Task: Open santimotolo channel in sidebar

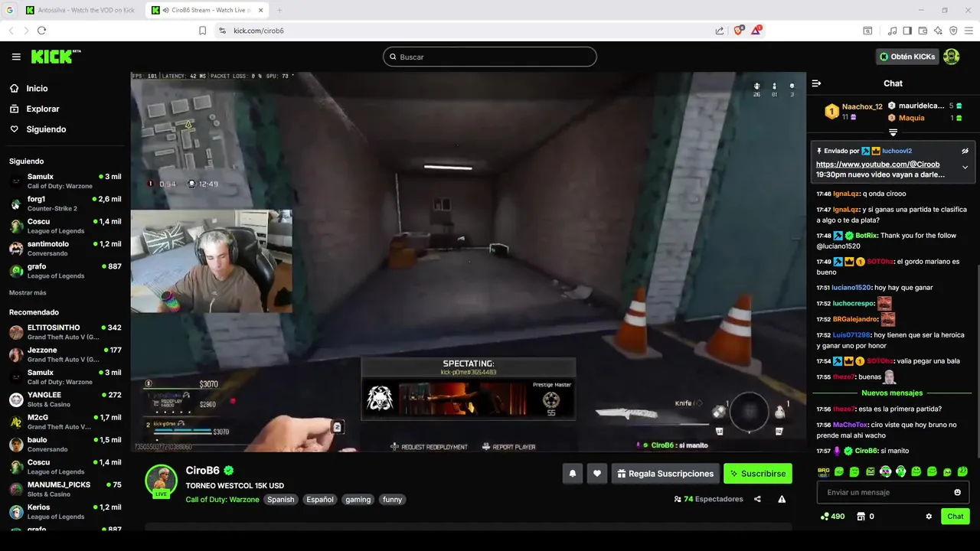Action: tap(65, 249)
